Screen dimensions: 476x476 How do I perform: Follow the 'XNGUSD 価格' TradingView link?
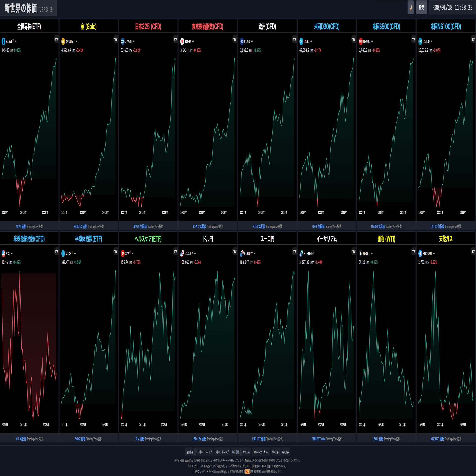437,439
